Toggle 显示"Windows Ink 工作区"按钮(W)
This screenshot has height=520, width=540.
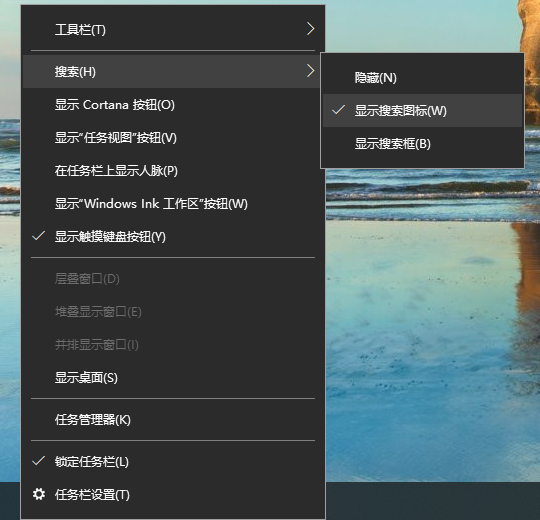click(x=173, y=204)
